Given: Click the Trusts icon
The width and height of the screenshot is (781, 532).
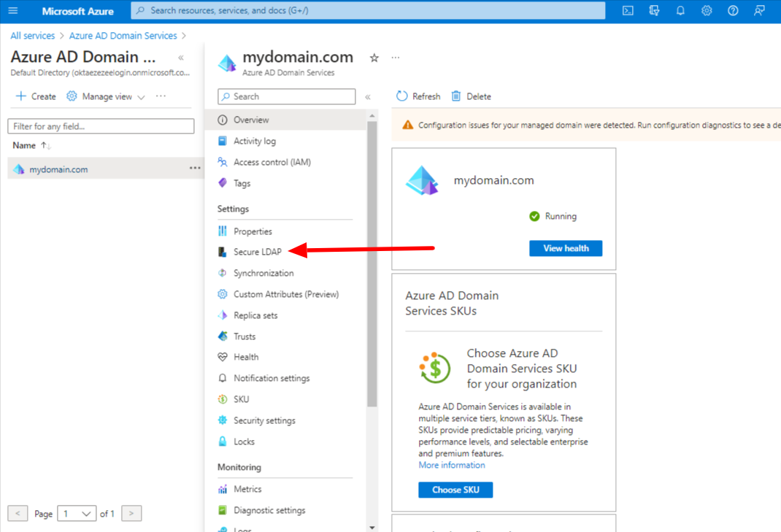Looking at the screenshot, I should (223, 336).
